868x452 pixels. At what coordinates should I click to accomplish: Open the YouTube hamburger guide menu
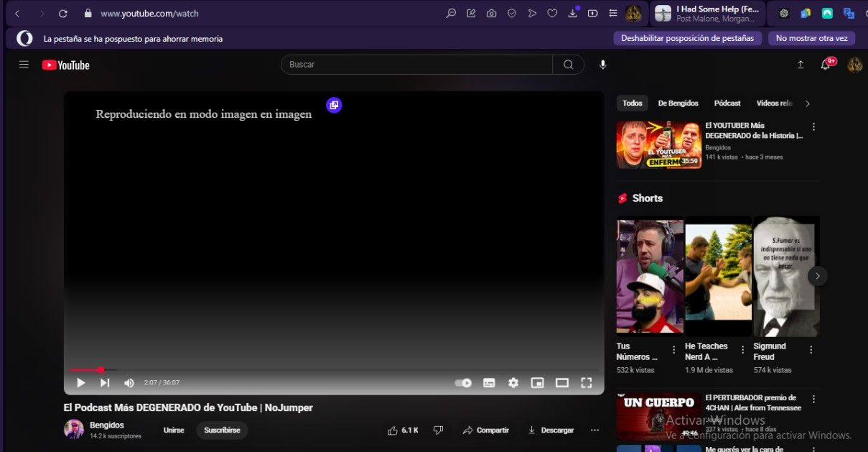point(24,65)
